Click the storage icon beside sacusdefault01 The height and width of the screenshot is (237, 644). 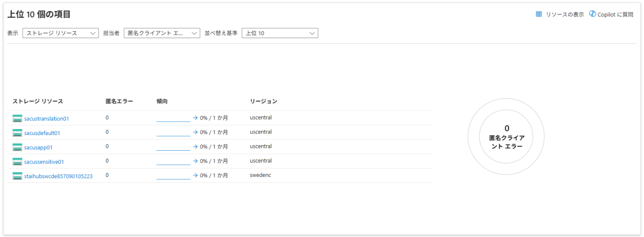tap(17, 133)
